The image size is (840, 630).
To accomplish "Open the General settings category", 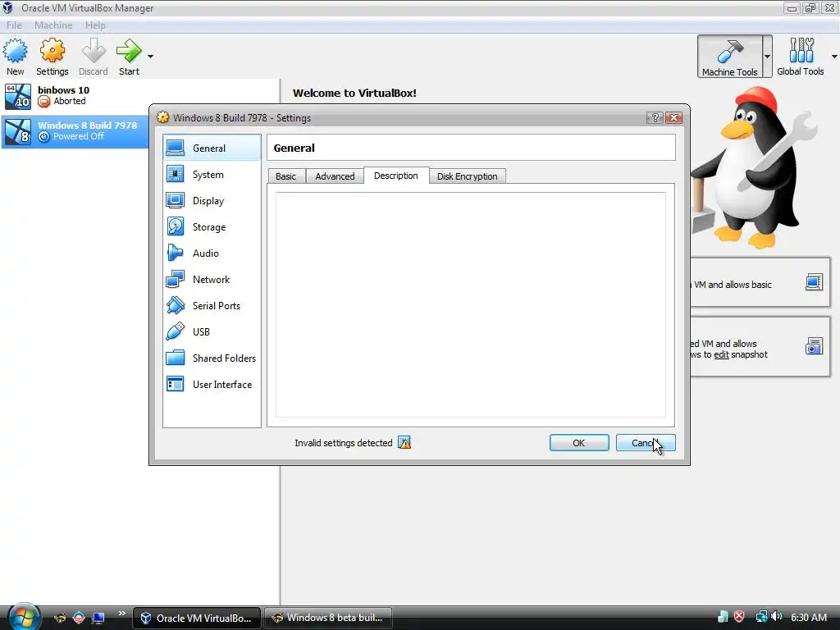I will pos(212,148).
